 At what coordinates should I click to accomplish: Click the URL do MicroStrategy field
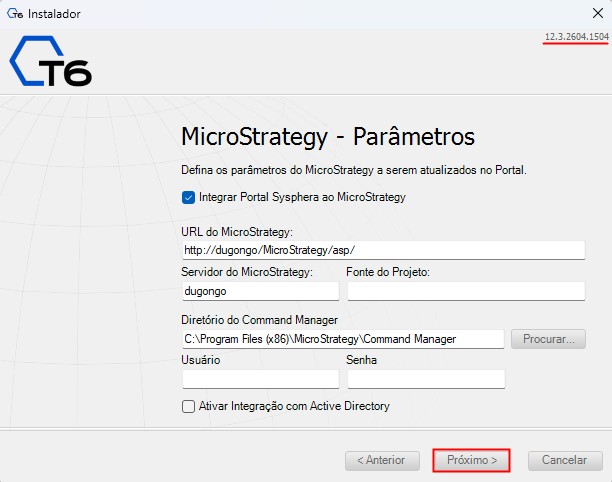tap(384, 250)
